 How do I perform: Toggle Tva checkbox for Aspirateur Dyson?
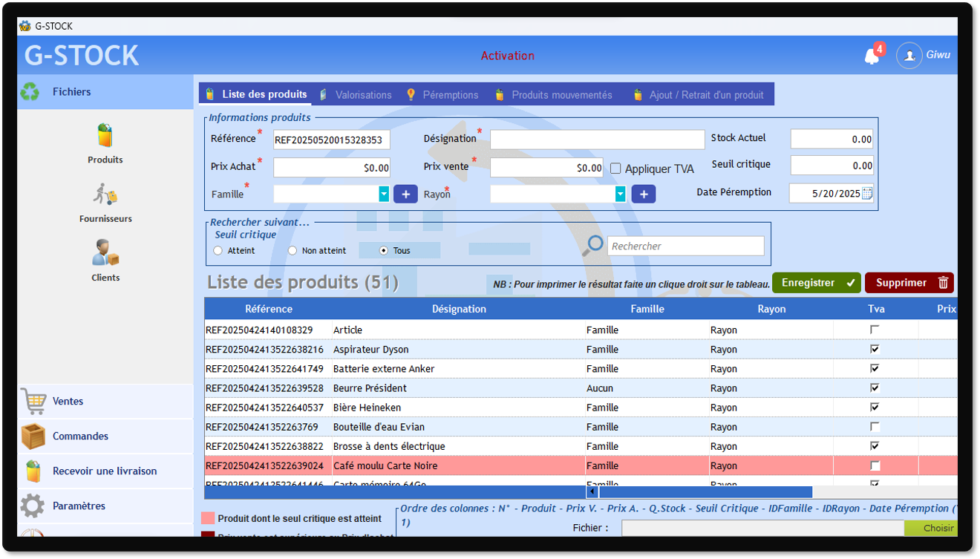click(875, 349)
